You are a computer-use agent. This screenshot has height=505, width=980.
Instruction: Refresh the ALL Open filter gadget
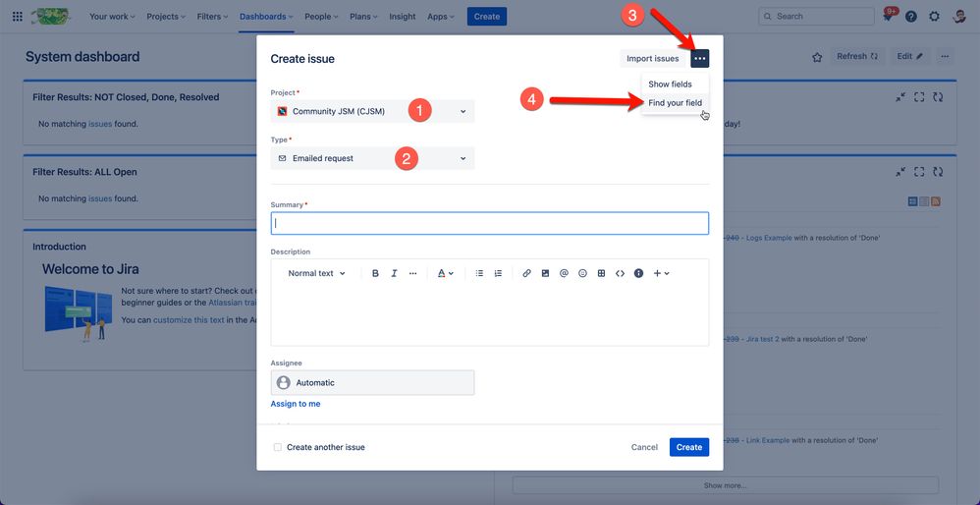point(938,172)
